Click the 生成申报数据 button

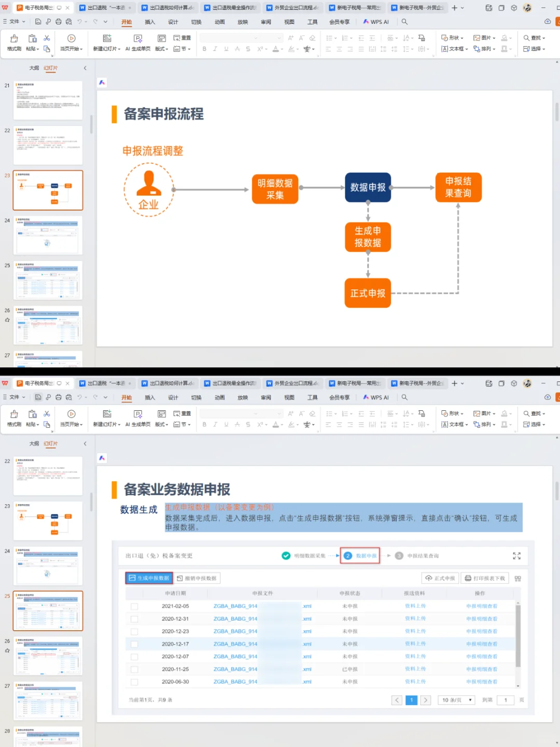point(148,578)
